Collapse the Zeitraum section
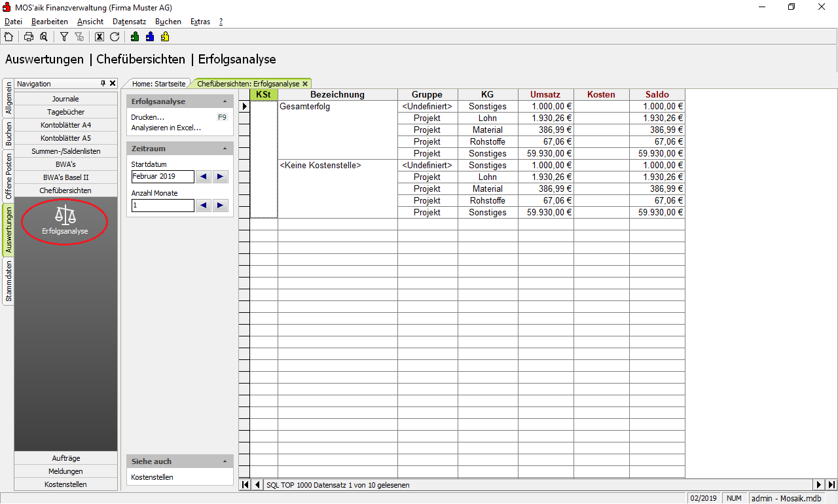This screenshot has width=838, height=504. (225, 149)
